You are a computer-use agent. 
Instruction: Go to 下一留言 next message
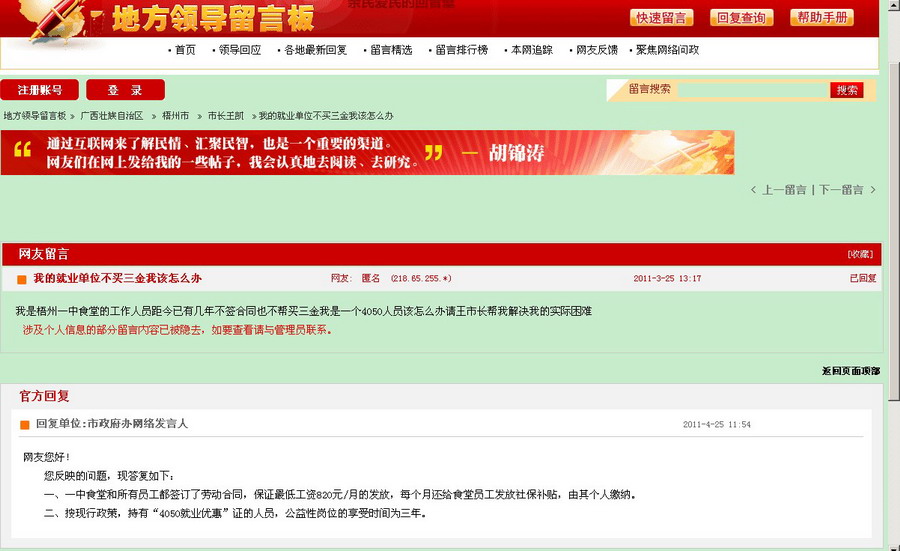point(841,190)
